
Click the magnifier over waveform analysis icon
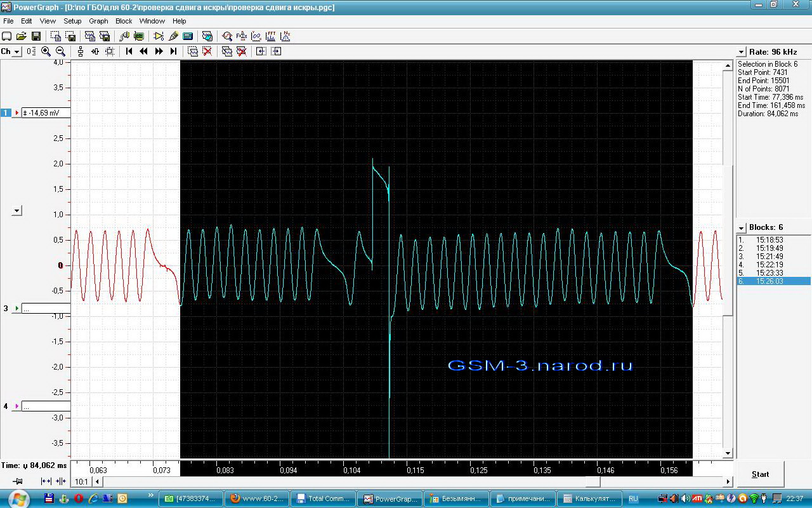coord(227,36)
